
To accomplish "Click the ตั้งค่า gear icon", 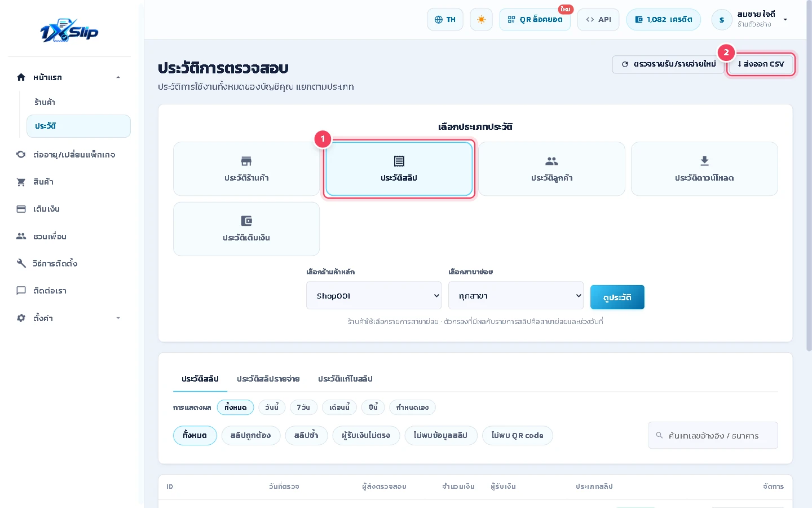I will pyautogui.click(x=21, y=318).
